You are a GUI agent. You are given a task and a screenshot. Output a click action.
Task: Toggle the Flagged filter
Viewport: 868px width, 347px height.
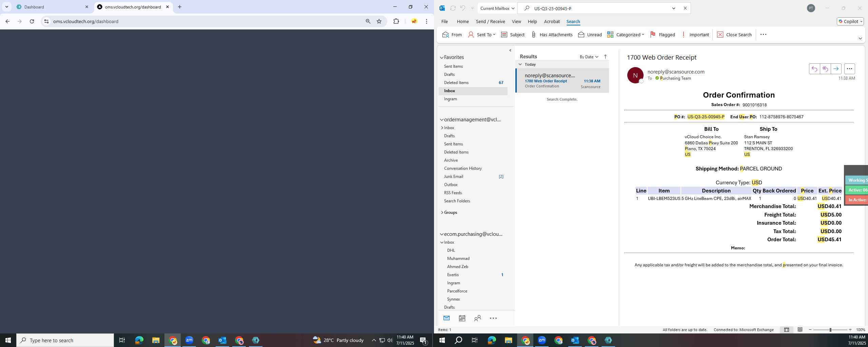point(663,35)
